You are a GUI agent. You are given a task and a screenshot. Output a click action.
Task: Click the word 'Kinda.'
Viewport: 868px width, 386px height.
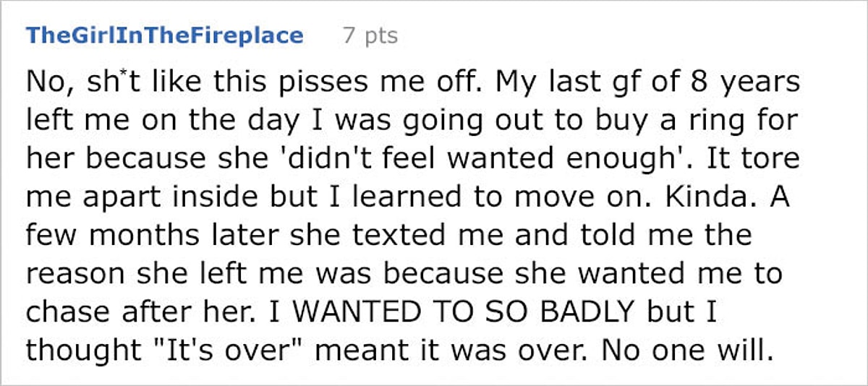700,198
